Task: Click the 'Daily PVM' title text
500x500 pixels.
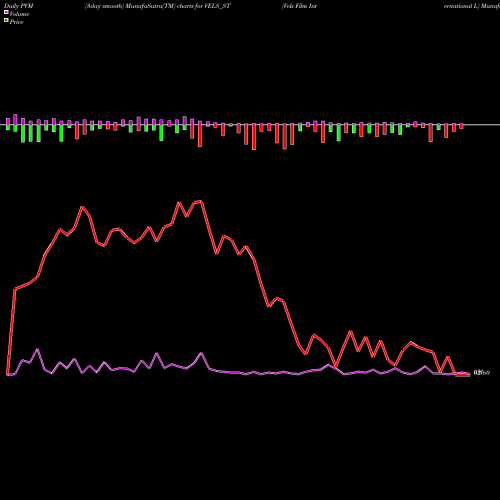Action: pyautogui.click(x=19, y=6)
